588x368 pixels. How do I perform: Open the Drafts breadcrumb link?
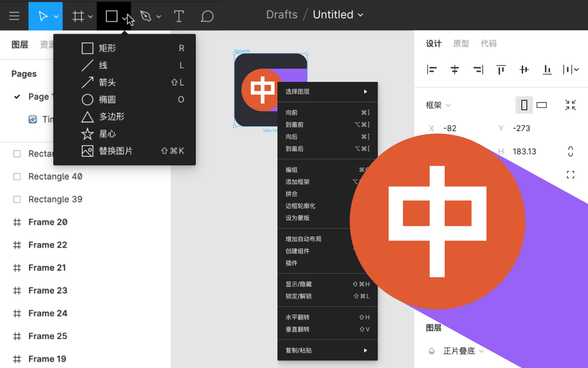282,14
